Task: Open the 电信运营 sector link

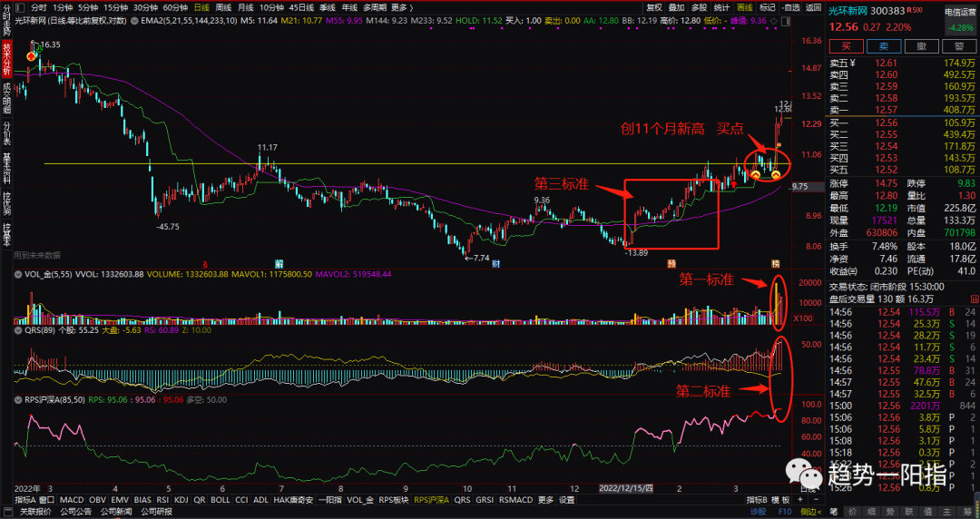Action: tap(959, 11)
